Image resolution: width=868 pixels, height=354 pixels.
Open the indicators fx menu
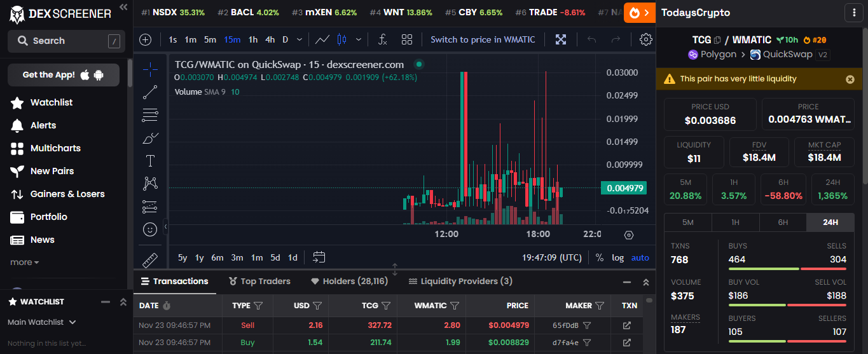click(x=383, y=39)
